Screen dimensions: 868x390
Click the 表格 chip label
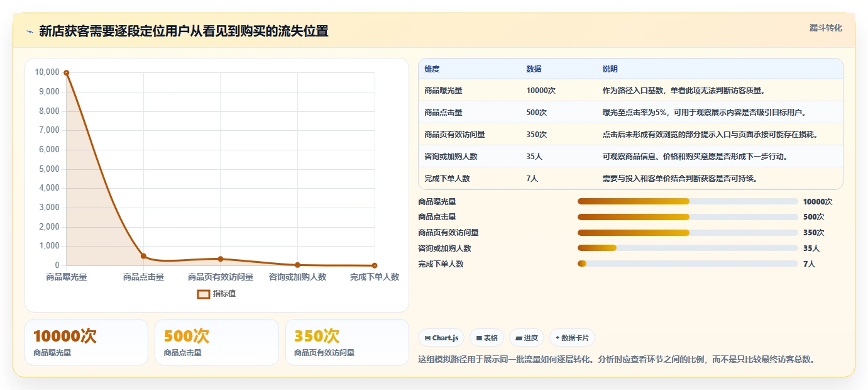(491, 338)
